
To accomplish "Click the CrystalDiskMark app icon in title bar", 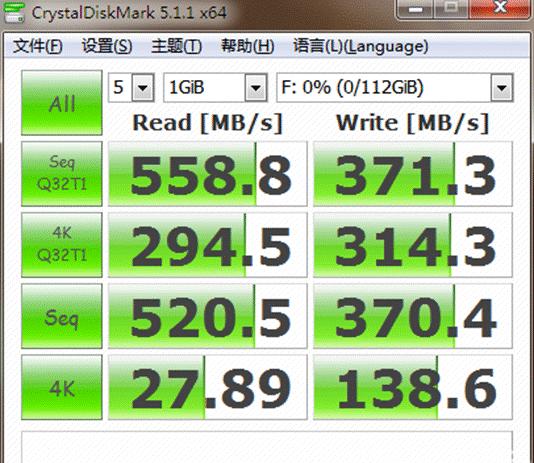I will [x=14, y=12].
